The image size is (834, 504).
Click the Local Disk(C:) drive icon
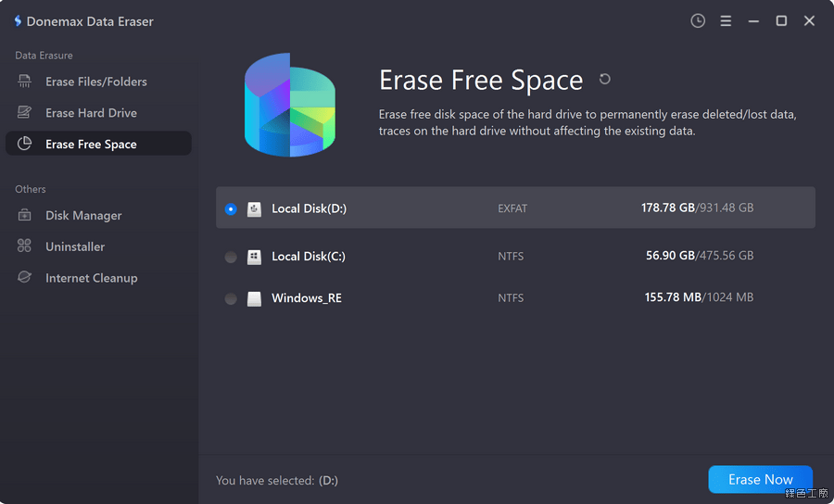point(254,257)
